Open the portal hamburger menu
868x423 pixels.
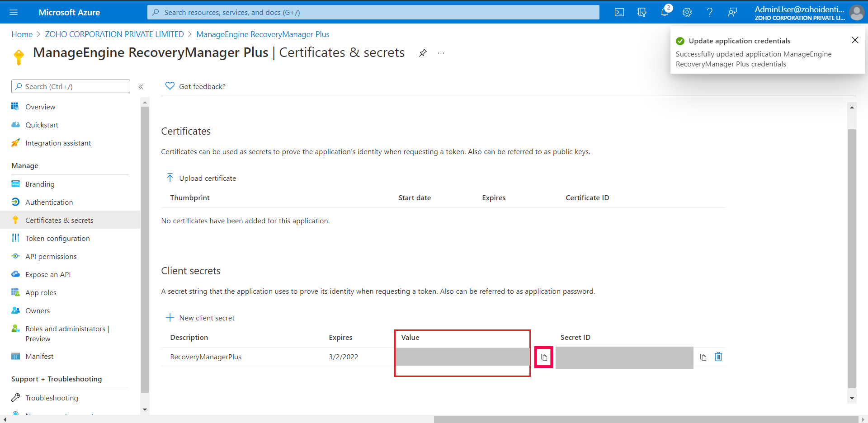[14, 12]
